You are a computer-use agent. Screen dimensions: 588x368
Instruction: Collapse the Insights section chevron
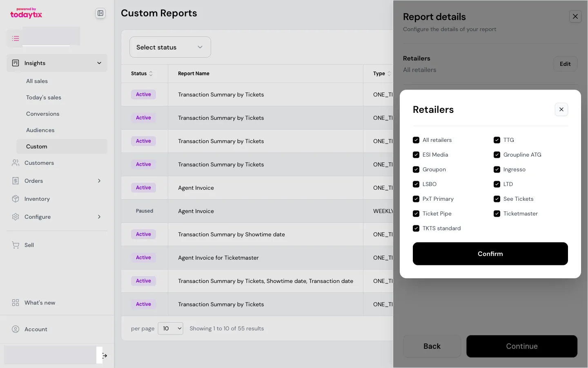coord(99,63)
